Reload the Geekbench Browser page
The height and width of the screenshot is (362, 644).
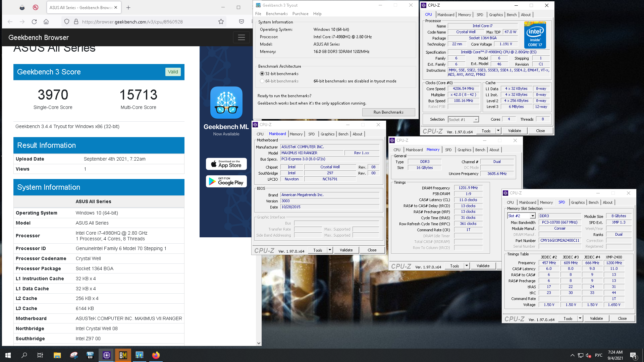(34, 22)
